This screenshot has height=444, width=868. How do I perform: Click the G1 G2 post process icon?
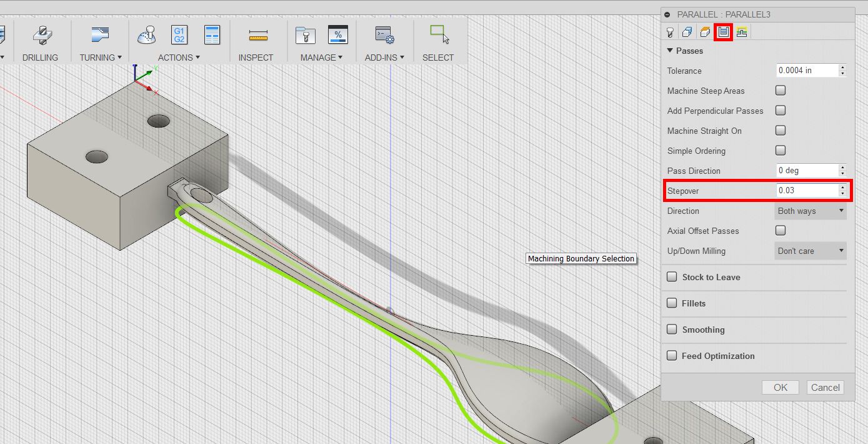pos(179,35)
